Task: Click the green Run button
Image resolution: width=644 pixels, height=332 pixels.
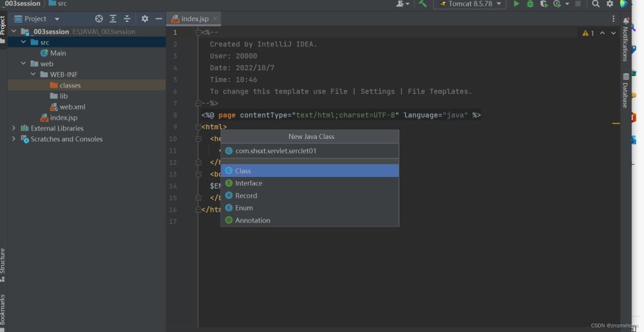Action: tap(516, 4)
